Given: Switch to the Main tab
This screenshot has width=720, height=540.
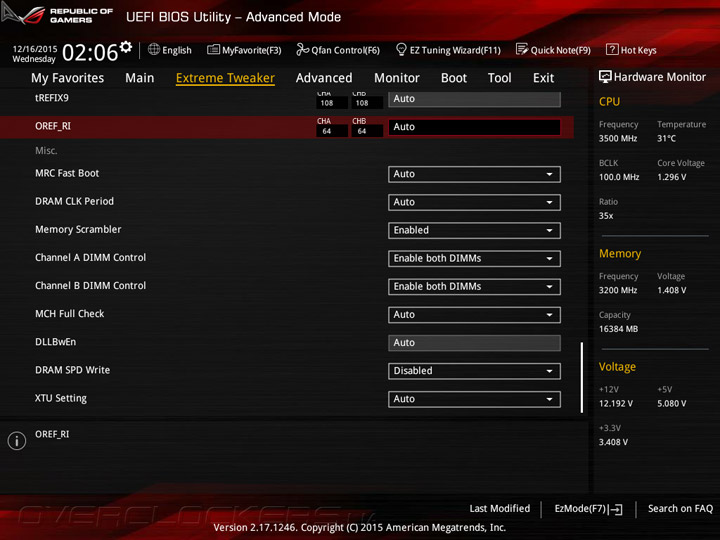Looking at the screenshot, I should (140, 78).
